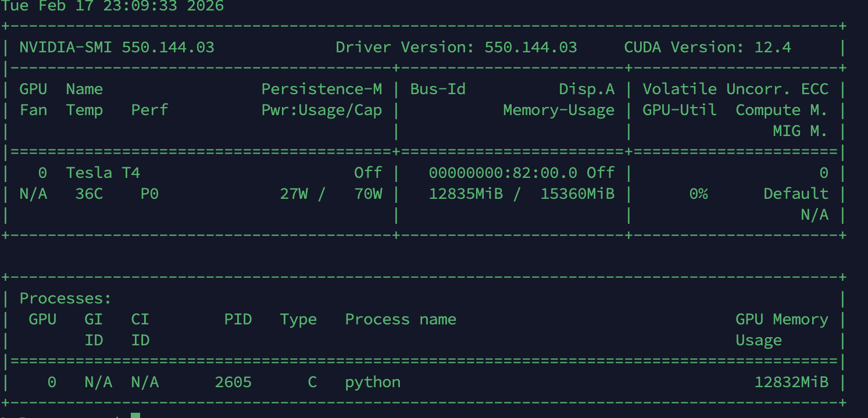Click the timestamp line at the top
Viewport: 868px width, 418px height.
click(x=113, y=6)
